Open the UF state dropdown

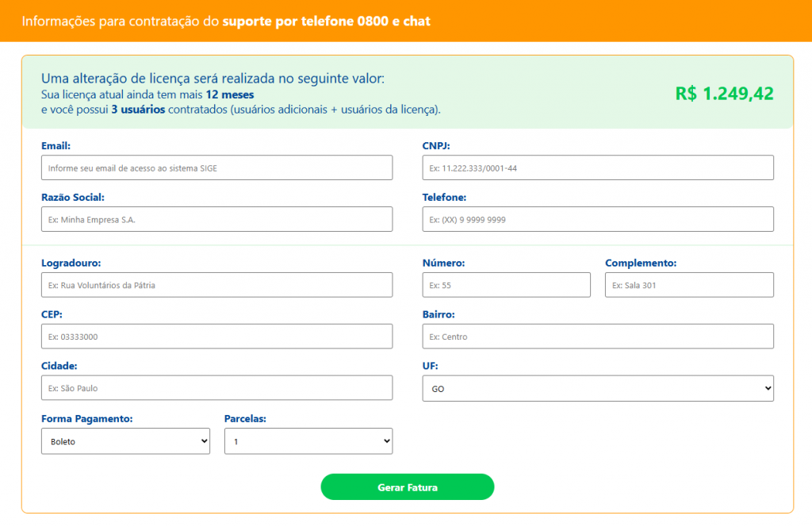pyautogui.click(x=598, y=389)
